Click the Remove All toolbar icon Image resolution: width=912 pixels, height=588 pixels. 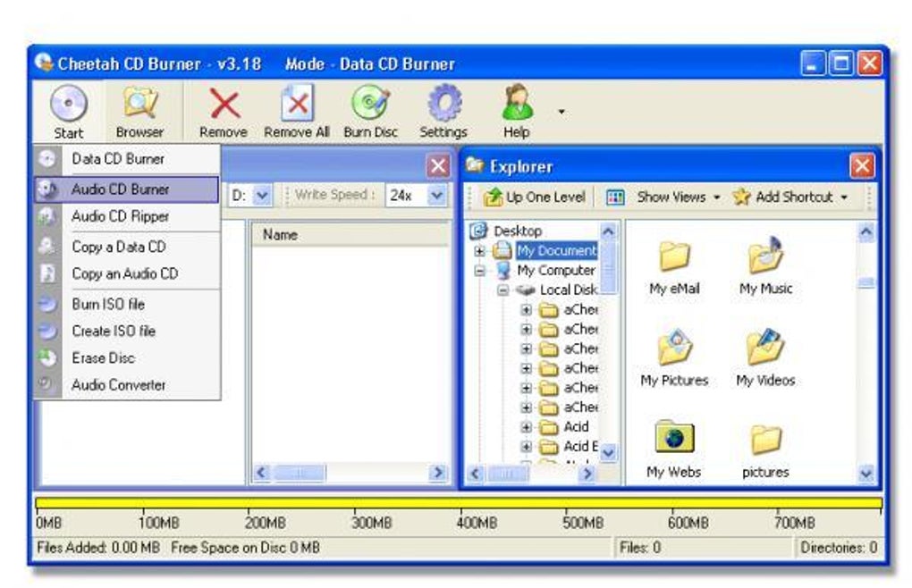[x=297, y=102]
